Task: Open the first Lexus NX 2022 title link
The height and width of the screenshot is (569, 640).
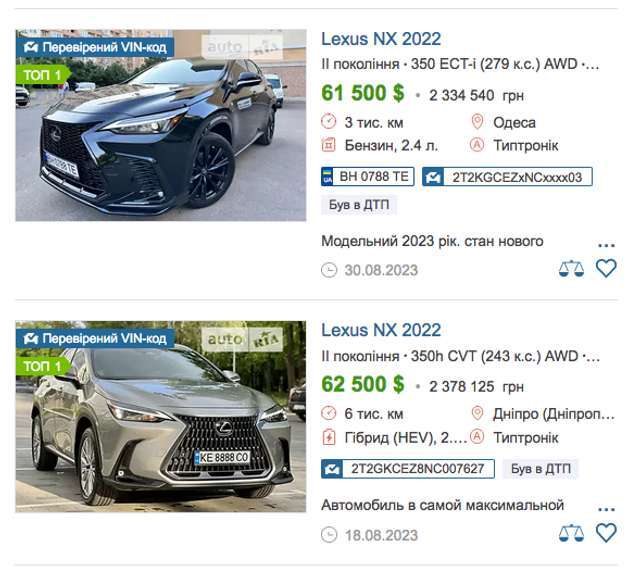Action: [381, 39]
